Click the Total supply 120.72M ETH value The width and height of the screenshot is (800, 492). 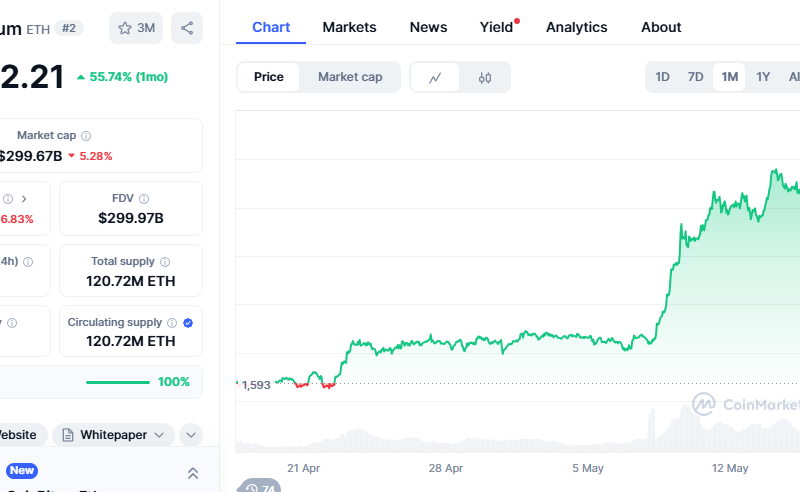(x=131, y=281)
